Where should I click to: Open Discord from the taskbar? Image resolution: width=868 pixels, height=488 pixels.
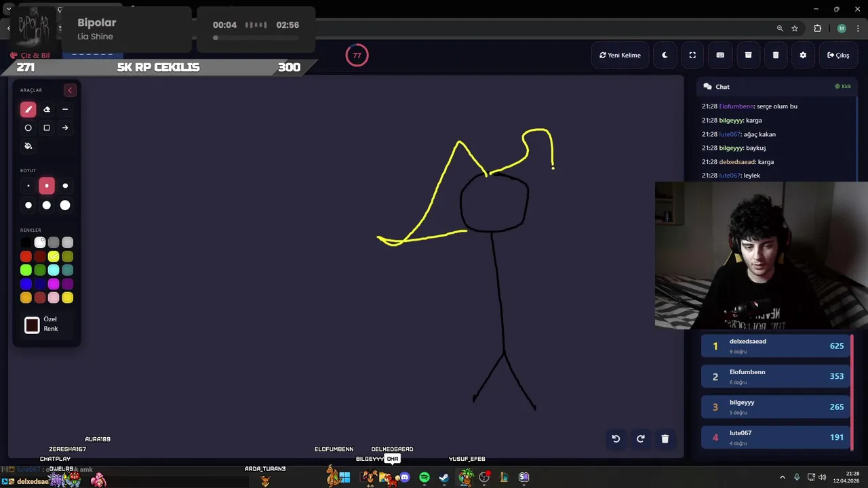405,478
